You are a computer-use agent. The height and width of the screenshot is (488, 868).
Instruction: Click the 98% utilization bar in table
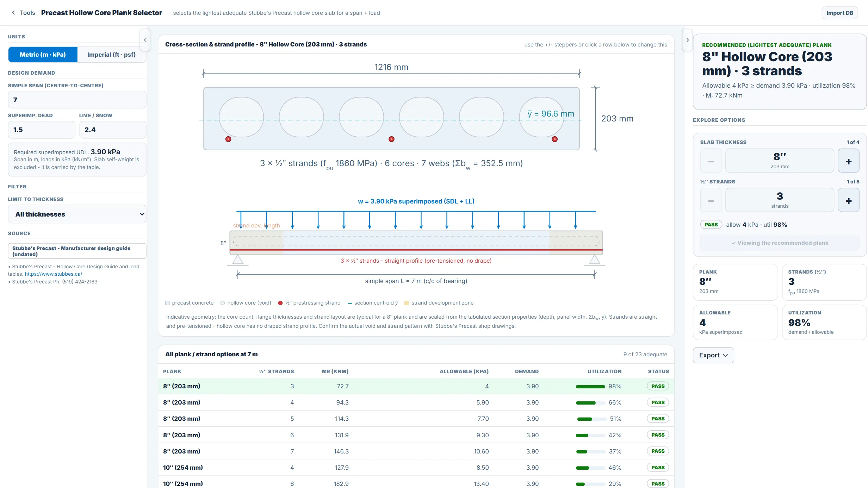[590, 387]
